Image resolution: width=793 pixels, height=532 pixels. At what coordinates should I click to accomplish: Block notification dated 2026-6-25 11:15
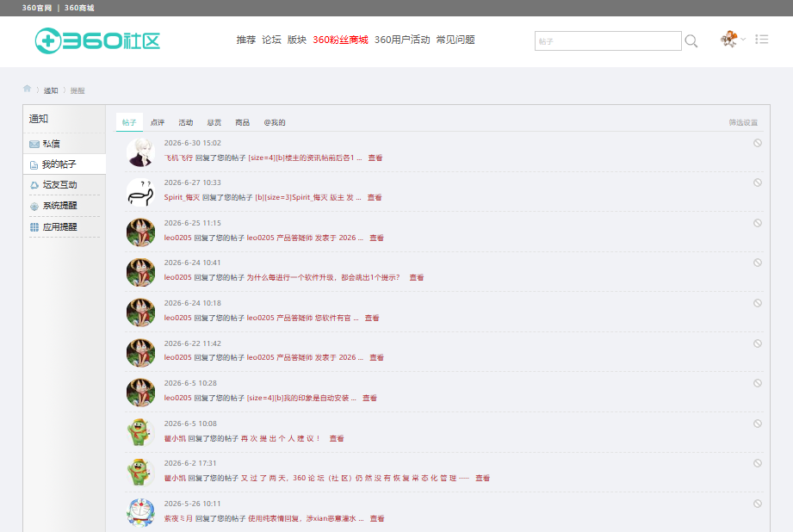click(x=758, y=223)
